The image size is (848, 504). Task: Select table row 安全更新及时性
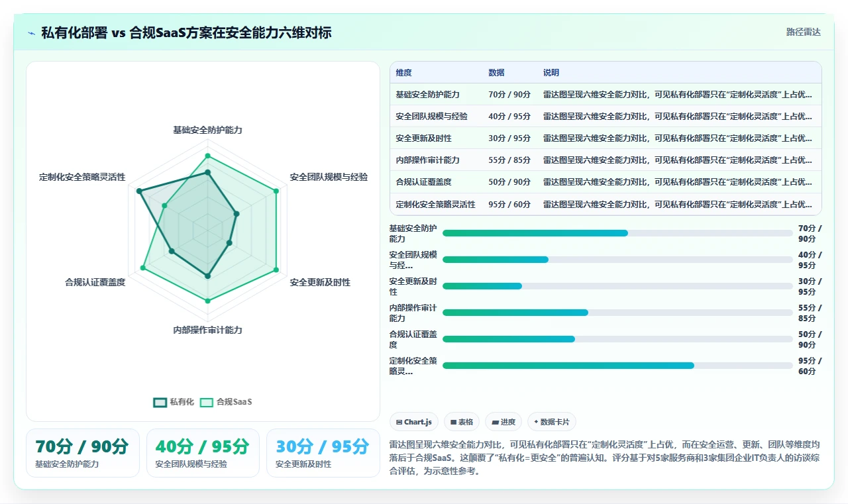606,138
